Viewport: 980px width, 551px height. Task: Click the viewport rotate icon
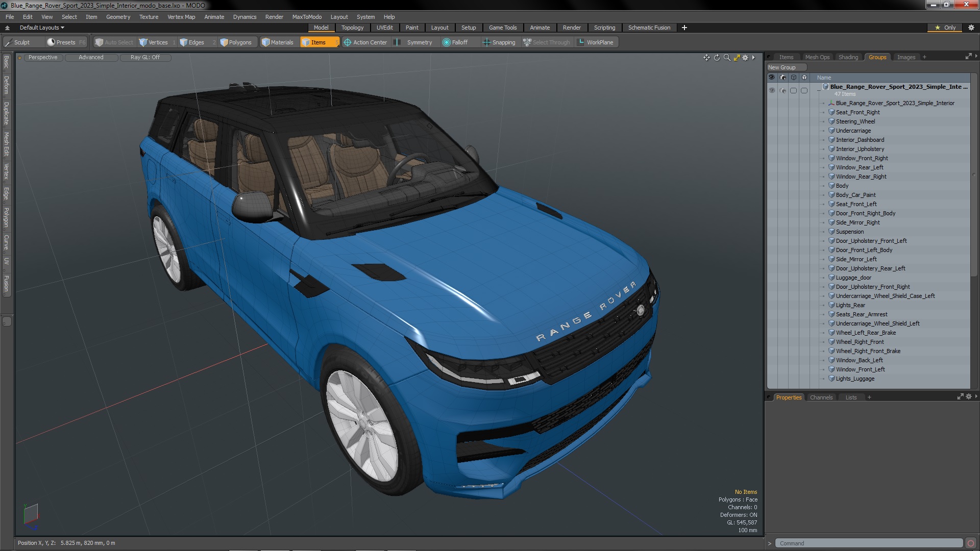717,58
